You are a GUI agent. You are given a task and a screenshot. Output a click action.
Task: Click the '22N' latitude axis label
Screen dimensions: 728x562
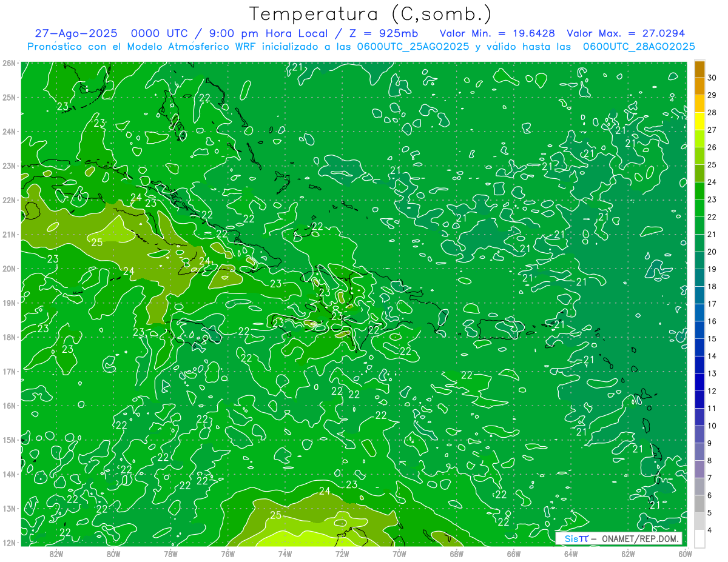9,200
